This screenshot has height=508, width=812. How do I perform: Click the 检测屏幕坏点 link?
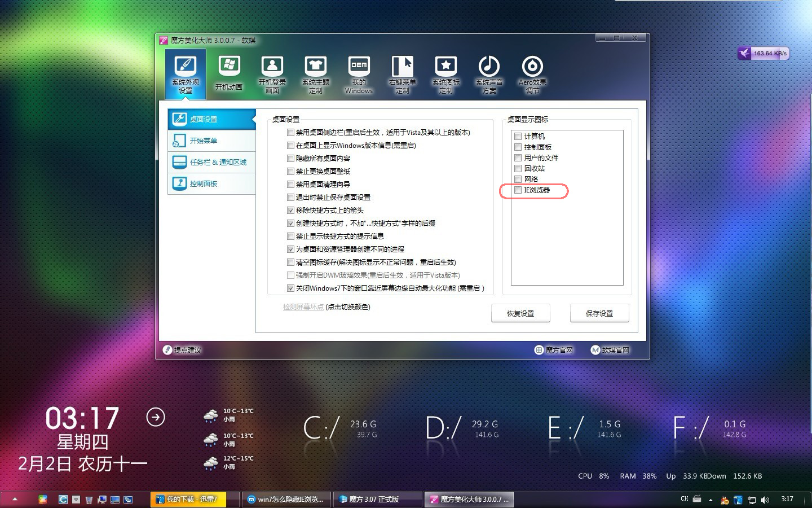point(303,307)
